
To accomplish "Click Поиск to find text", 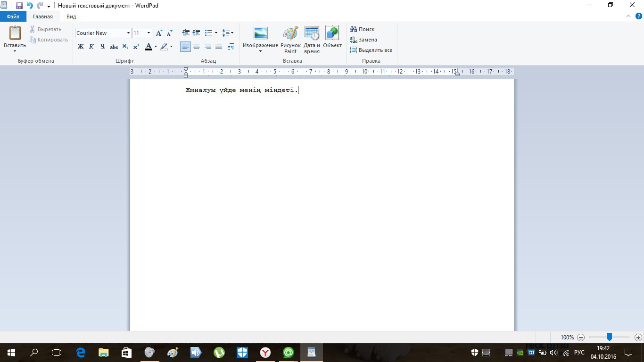I will (x=362, y=29).
